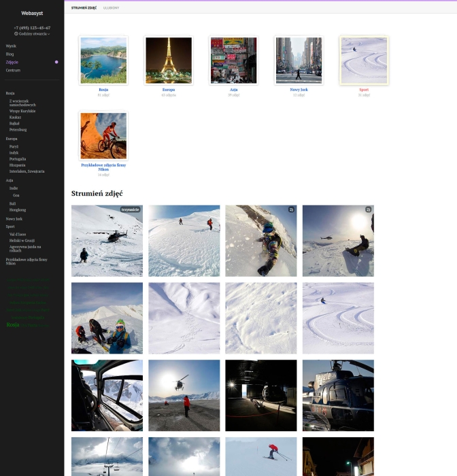Viewport: 457px width, 476px height.
Task: Click the clock icon before Godziny otwarcia
Action: (16, 33)
